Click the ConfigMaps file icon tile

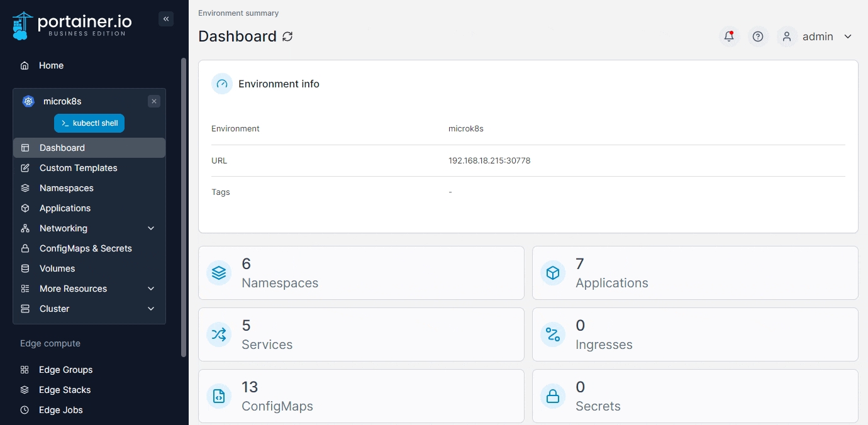[x=219, y=396]
